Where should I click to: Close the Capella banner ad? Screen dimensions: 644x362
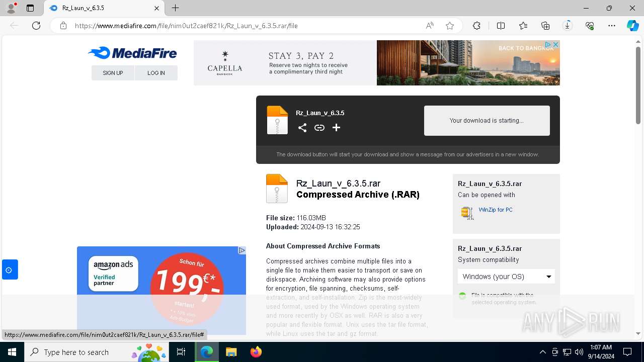pyautogui.click(x=556, y=45)
